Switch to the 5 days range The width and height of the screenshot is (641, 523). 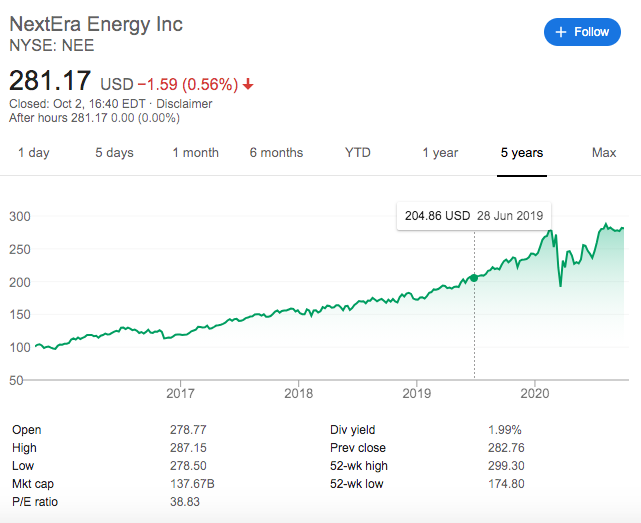point(114,153)
